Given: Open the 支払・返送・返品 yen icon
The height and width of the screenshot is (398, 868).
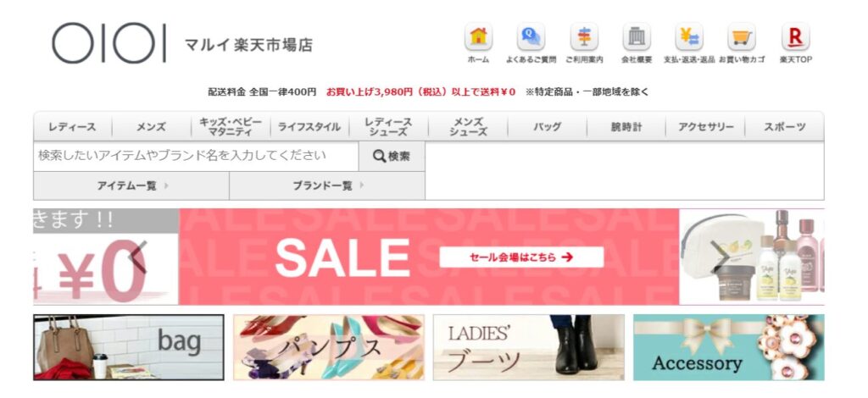Looking at the screenshot, I should coord(689,37).
